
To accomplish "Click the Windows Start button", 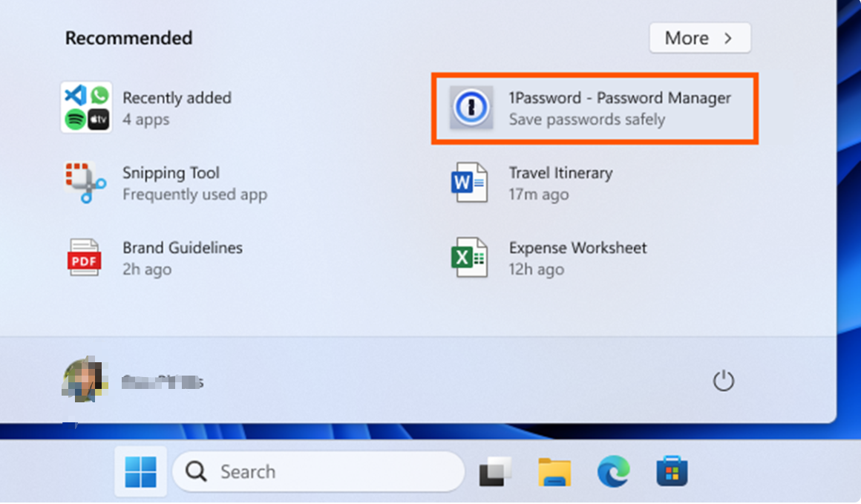I will tap(140, 472).
